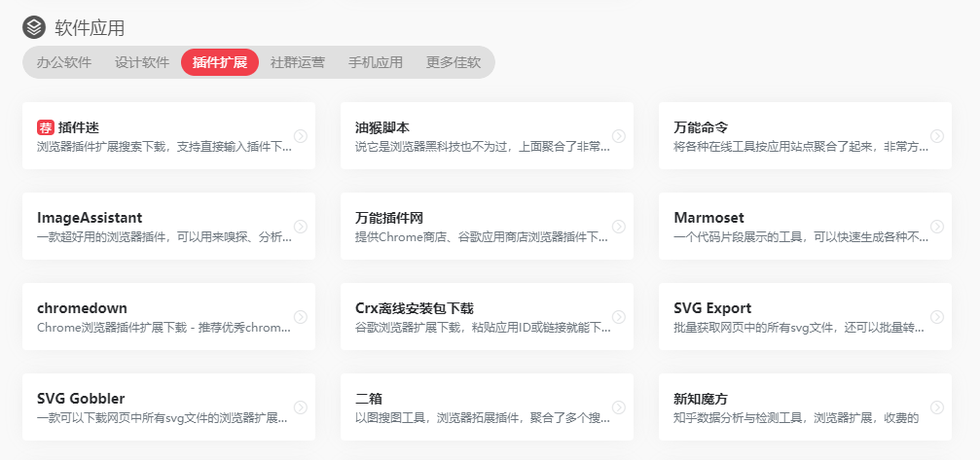Open the SVG Export link title
Screen dimensions: 980x460
click(x=712, y=308)
